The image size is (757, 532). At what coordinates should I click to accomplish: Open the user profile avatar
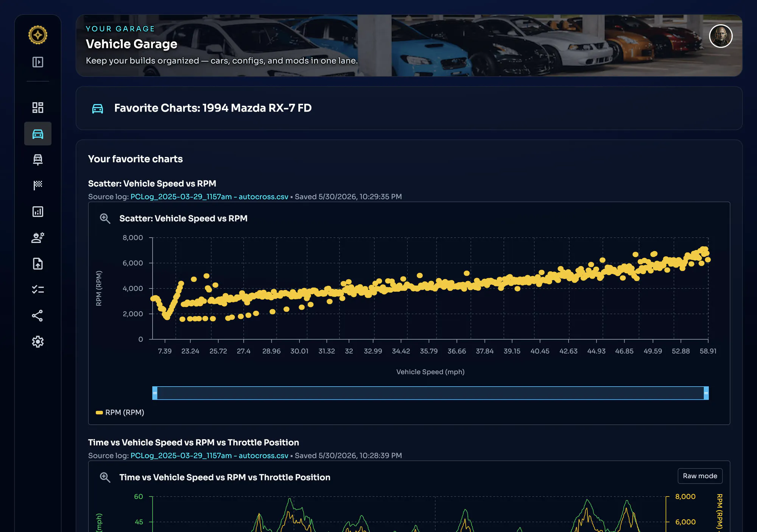(721, 36)
